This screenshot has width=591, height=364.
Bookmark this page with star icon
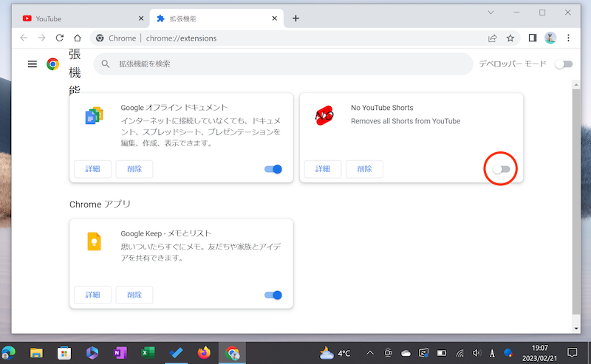click(510, 38)
